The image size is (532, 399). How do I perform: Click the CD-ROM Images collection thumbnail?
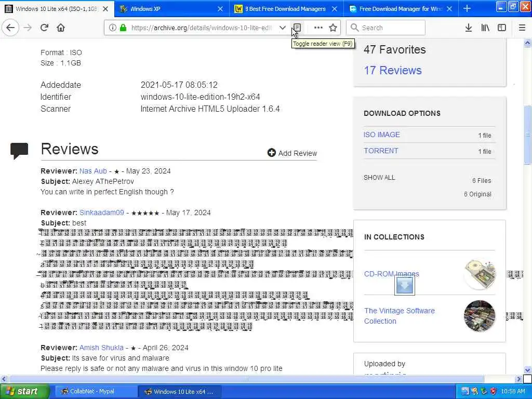(x=480, y=274)
